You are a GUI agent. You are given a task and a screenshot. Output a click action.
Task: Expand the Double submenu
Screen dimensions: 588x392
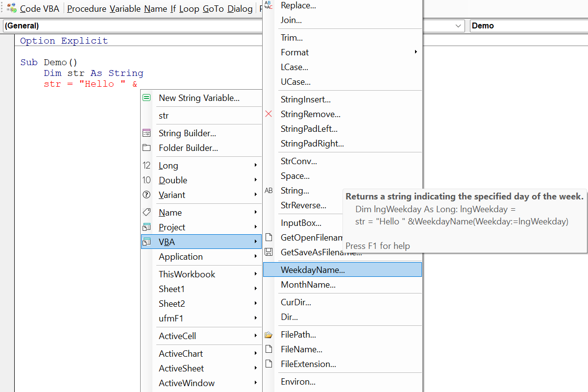[256, 180]
